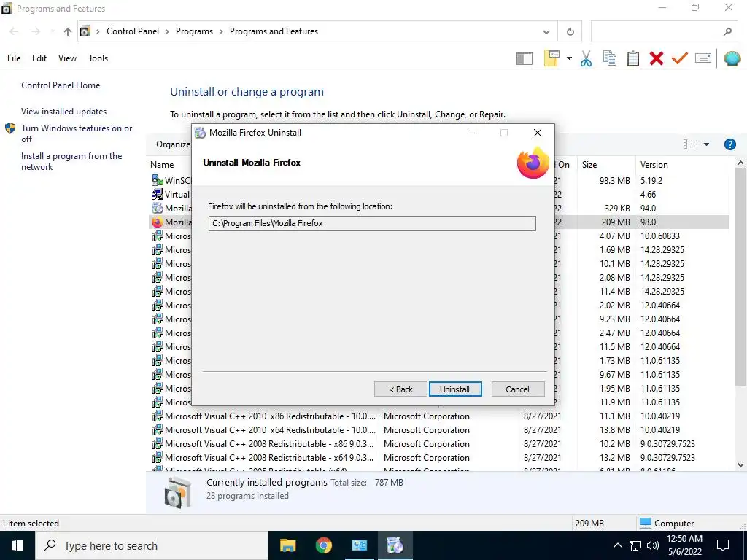Click Turn Windows features on or off
Image resolution: width=747 pixels, height=560 pixels.
[77, 133]
